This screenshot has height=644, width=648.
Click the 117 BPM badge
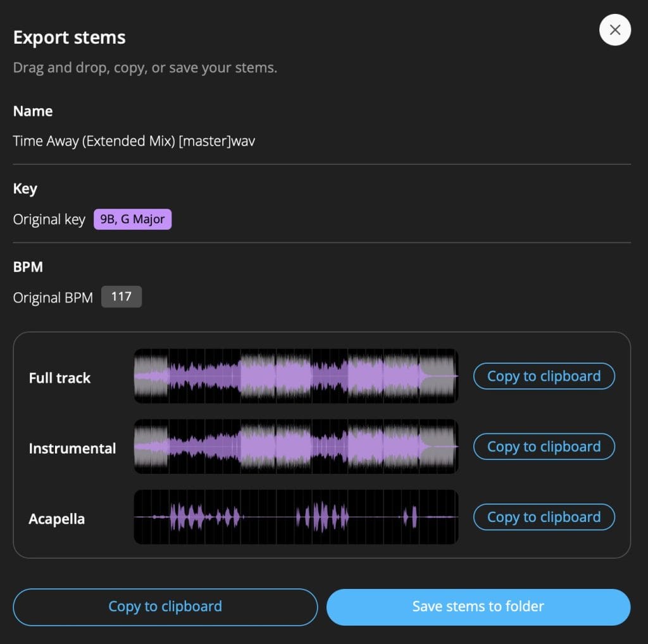121,297
